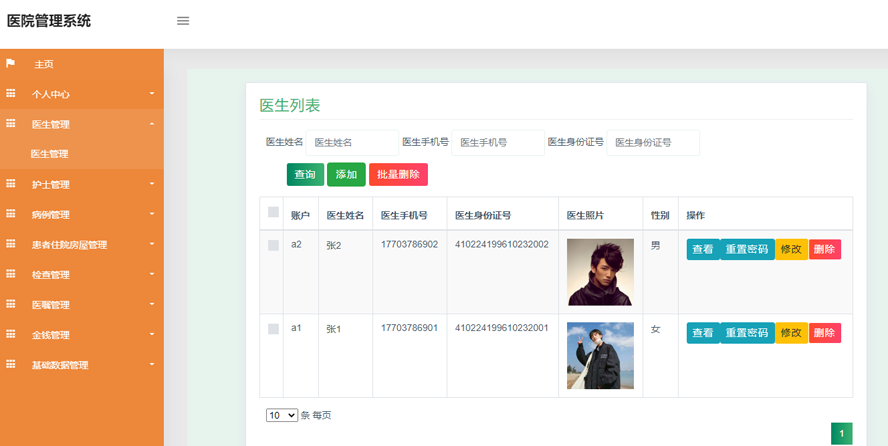
Task: Click the grid icon beside 检查管理
Action: (x=11, y=274)
